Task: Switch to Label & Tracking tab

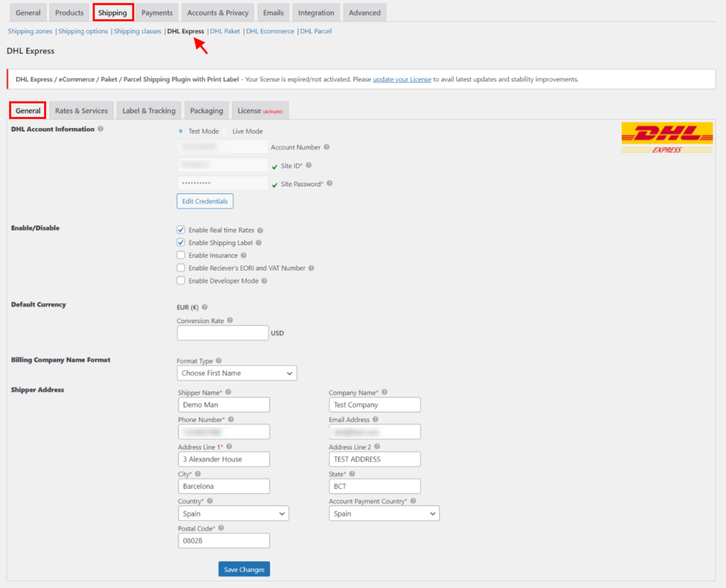Action: [149, 111]
